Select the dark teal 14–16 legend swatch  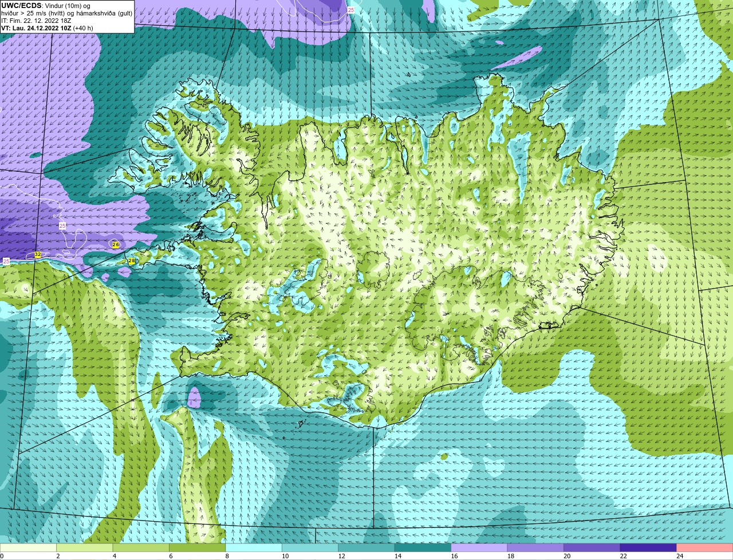pyautogui.click(x=423, y=548)
